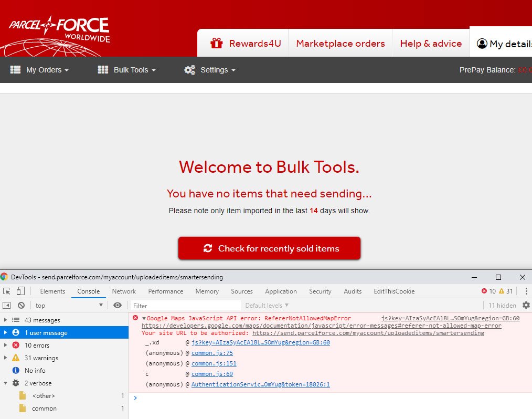Open the Bulk Tools dropdown menu
Viewport: 532px width, 419px height.
(x=127, y=70)
